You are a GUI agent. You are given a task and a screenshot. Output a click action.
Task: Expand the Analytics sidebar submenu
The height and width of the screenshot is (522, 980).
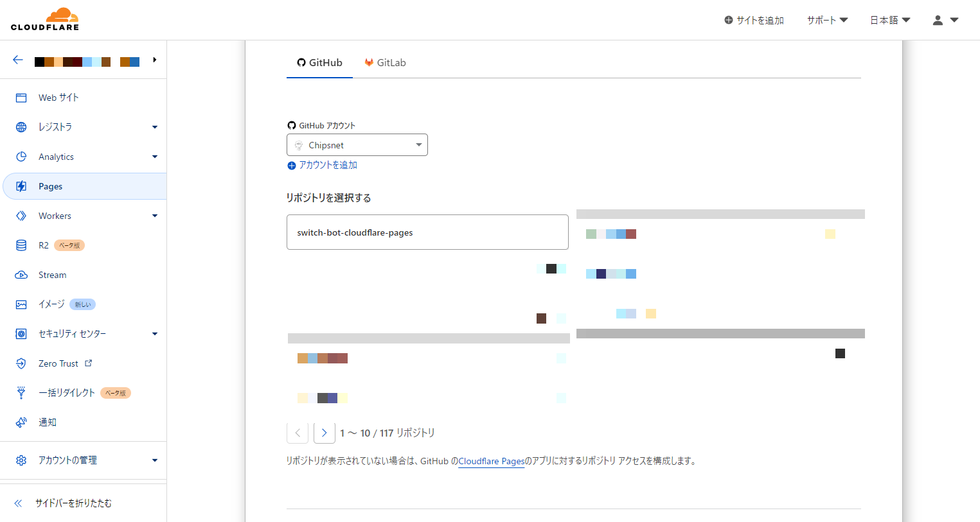coord(154,156)
